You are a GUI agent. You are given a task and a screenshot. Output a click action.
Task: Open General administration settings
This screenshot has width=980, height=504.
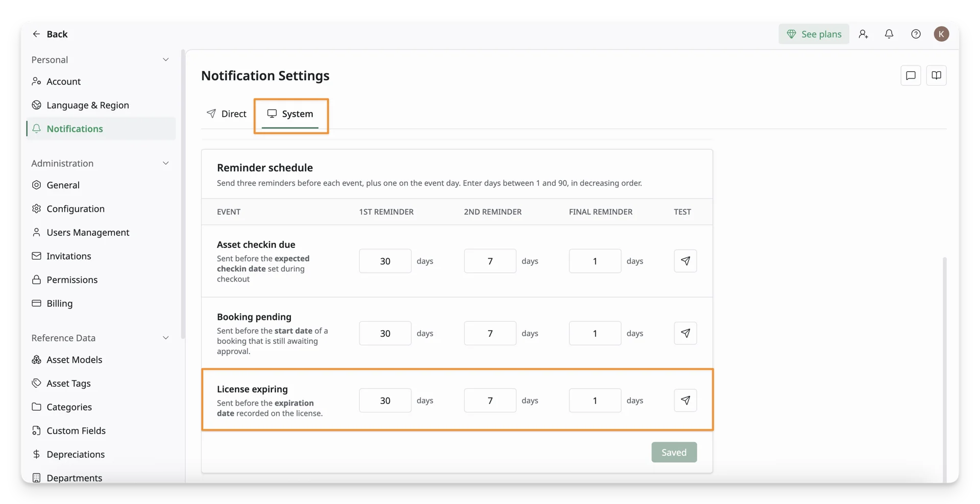[x=101, y=185]
